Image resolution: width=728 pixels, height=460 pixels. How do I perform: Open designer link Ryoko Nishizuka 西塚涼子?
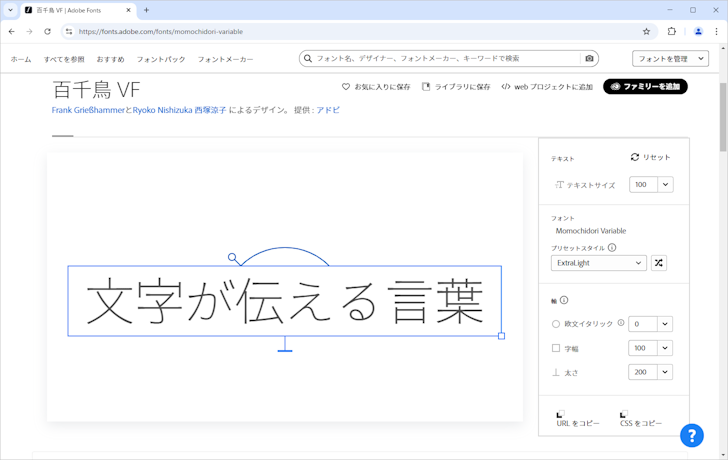[180, 110]
